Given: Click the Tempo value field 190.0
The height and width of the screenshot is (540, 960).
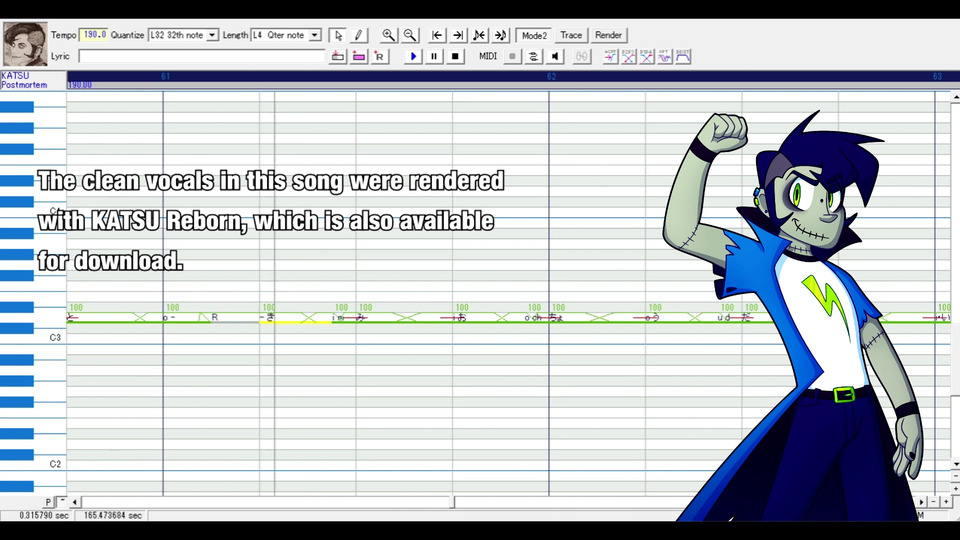Looking at the screenshot, I should click(94, 35).
